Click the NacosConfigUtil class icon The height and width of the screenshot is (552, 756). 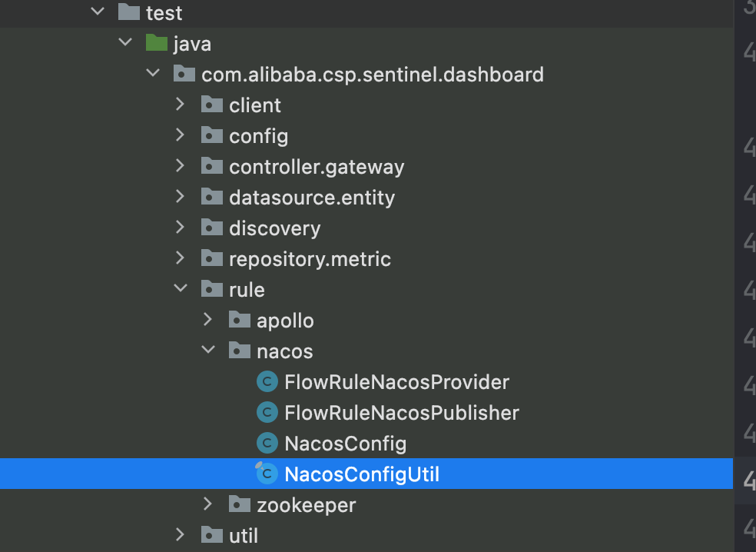[x=267, y=474]
